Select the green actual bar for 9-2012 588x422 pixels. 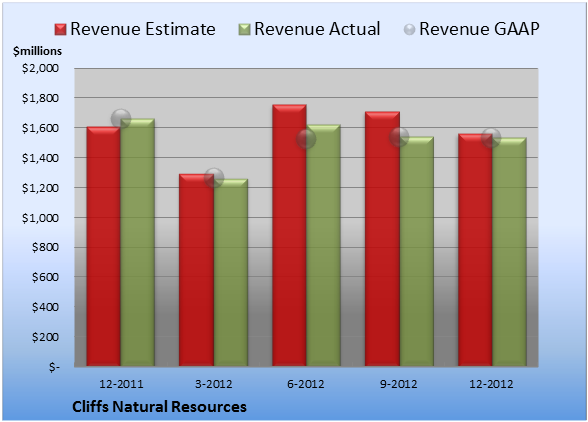417,252
